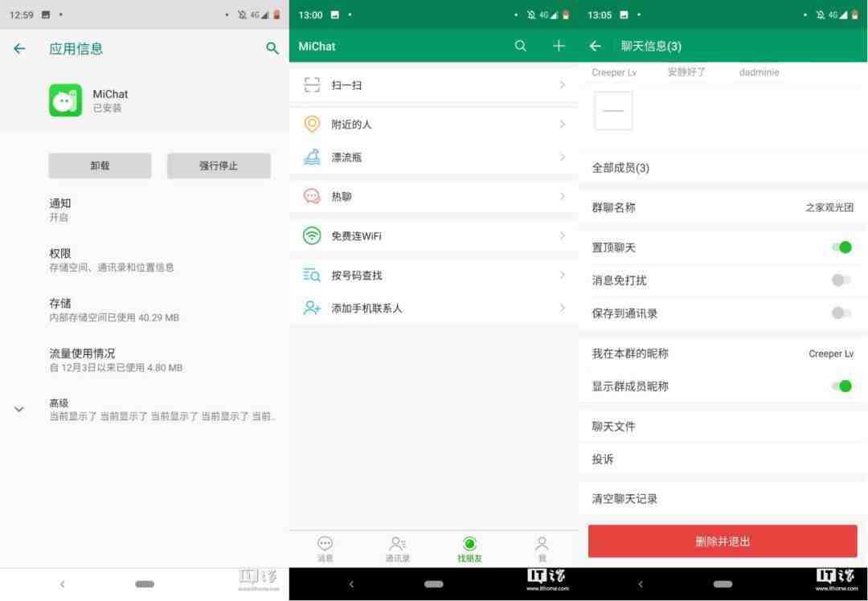The image size is (868, 601).
Task: Tap Android back button under MiChat screen
Action: tap(351, 584)
